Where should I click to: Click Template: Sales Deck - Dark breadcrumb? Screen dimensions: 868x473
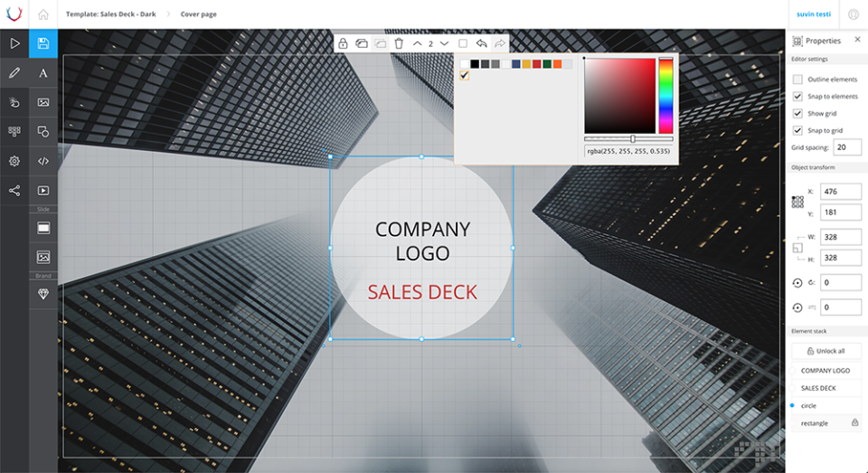tap(110, 14)
